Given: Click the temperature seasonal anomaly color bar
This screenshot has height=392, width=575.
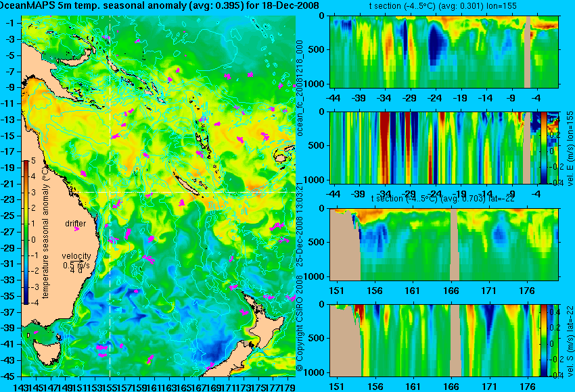Looking at the screenshot, I should tap(26, 232).
